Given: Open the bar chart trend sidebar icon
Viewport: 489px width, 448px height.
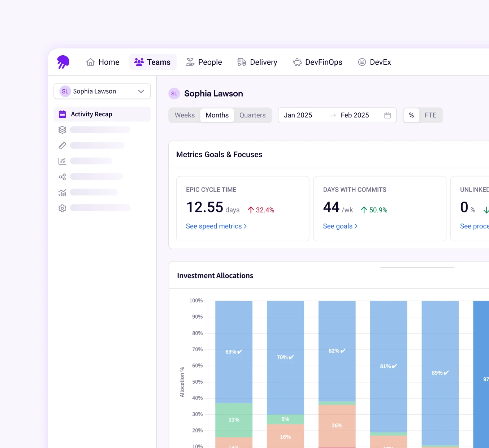Looking at the screenshot, I should pos(62,193).
